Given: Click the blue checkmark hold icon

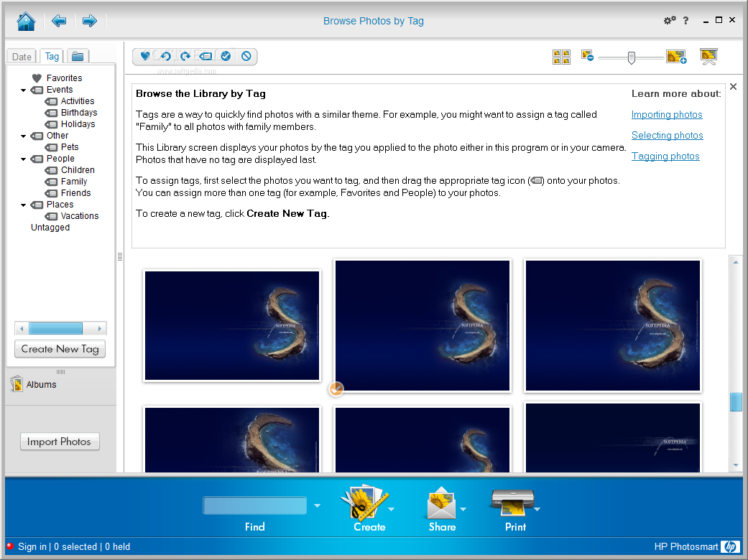Looking at the screenshot, I should tap(226, 56).
